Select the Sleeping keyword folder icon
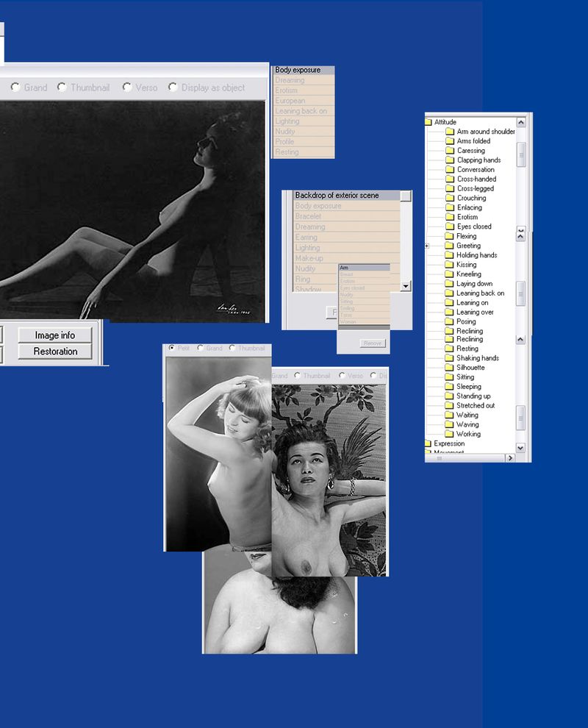 pos(451,386)
